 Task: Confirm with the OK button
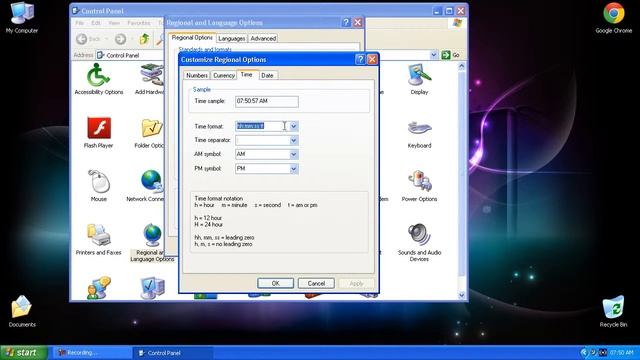(276, 283)
